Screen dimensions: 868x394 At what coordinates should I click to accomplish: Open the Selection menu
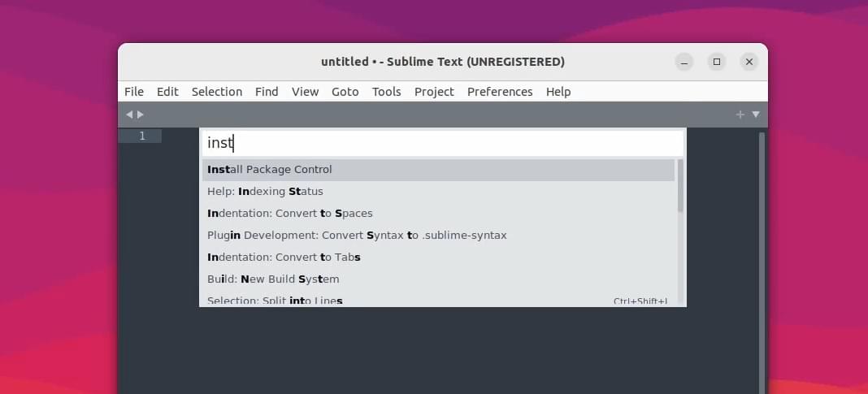217,92
